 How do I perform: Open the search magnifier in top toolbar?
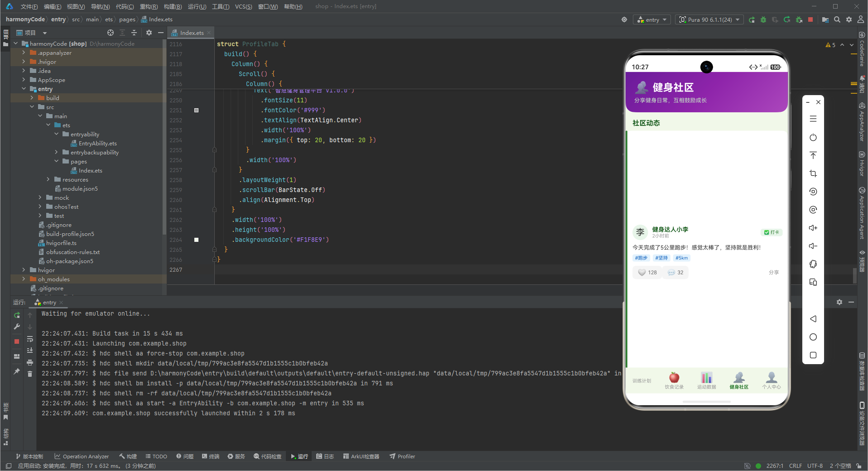[837, 19]
